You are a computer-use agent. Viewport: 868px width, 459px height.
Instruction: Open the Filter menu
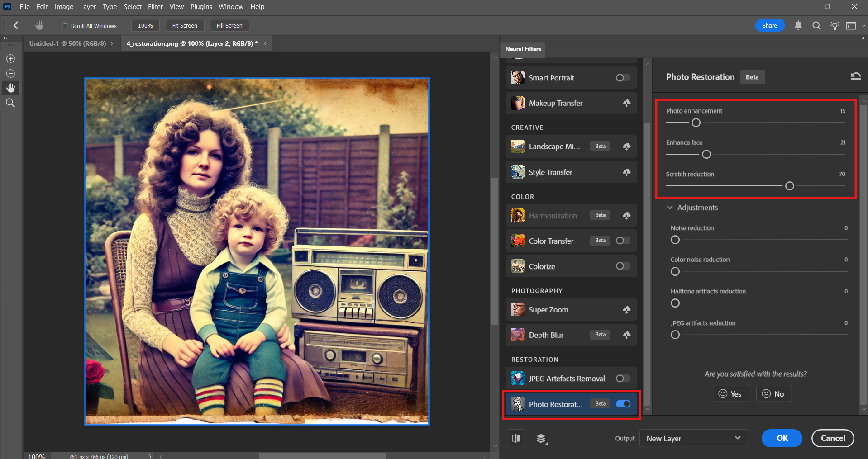point(155,7)
